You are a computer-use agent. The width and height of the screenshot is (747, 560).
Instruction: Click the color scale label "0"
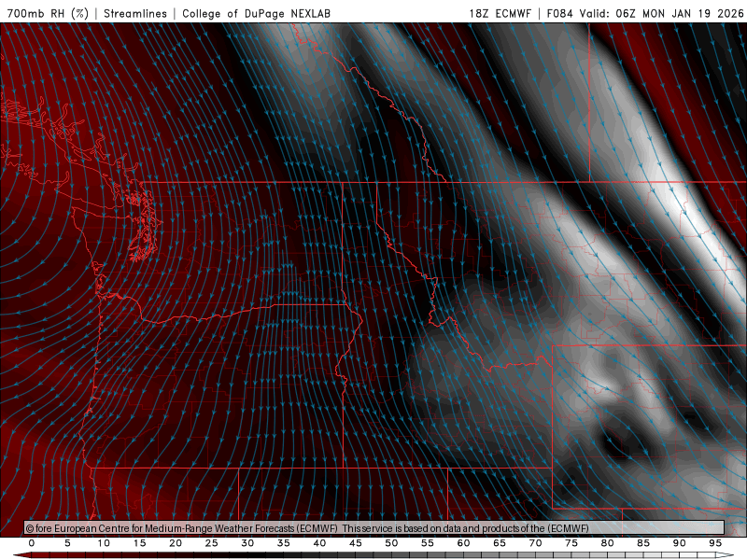pos(32,543)
